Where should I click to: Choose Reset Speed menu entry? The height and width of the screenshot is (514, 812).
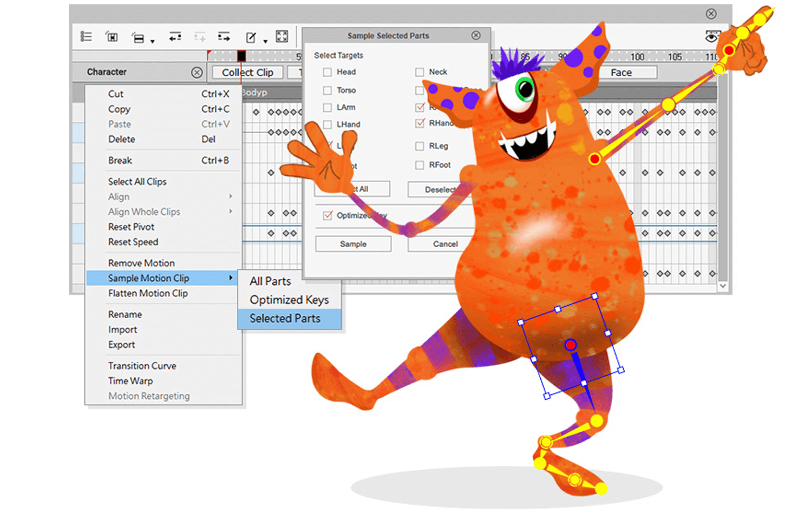tap(163, 242)
